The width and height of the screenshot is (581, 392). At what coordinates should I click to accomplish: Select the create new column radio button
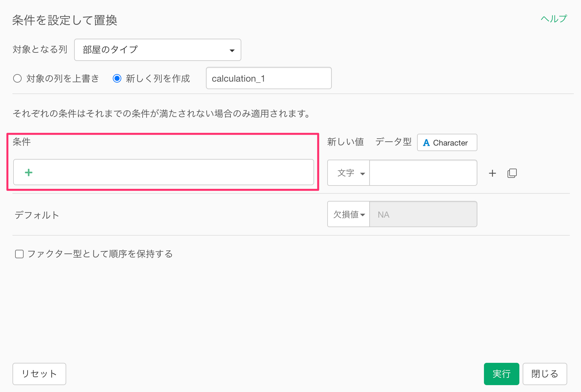(117, 78)
